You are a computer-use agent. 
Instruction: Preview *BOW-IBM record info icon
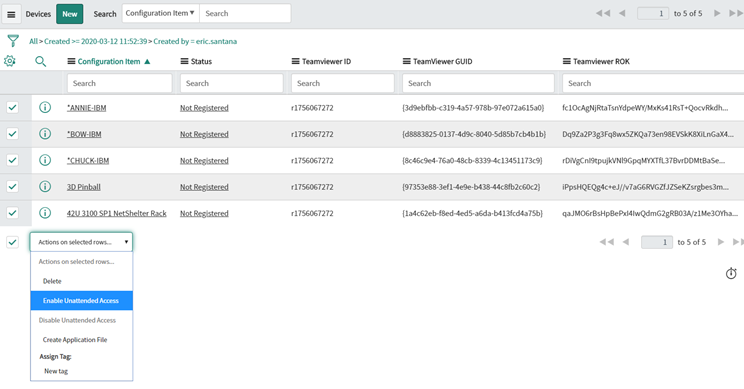point(45,134)
